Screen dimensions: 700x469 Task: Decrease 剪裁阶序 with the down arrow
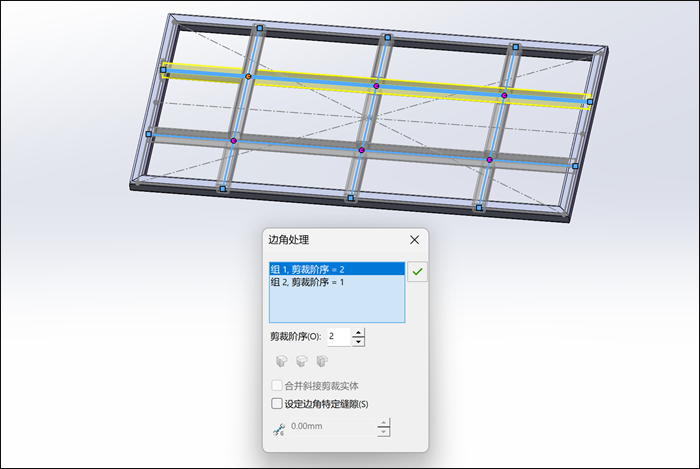[x=358, y=342]
